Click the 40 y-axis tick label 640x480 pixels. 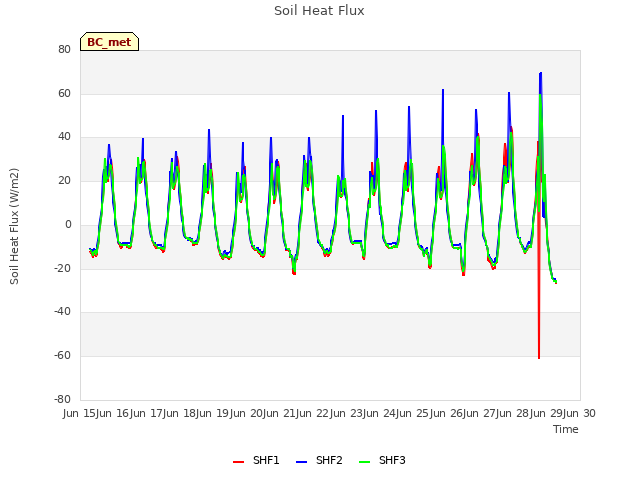[64, 137]
